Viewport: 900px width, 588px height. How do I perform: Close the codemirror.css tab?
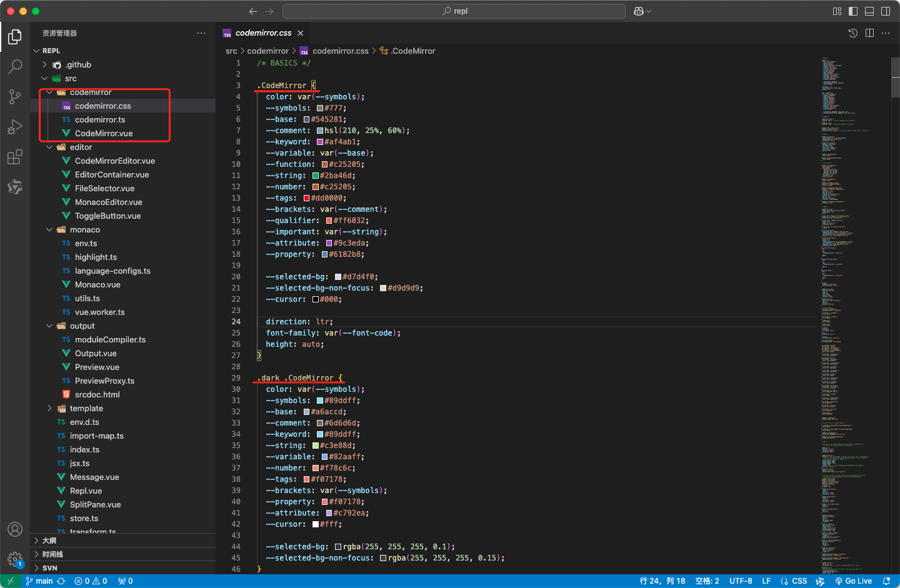click(x=301, y=33)
